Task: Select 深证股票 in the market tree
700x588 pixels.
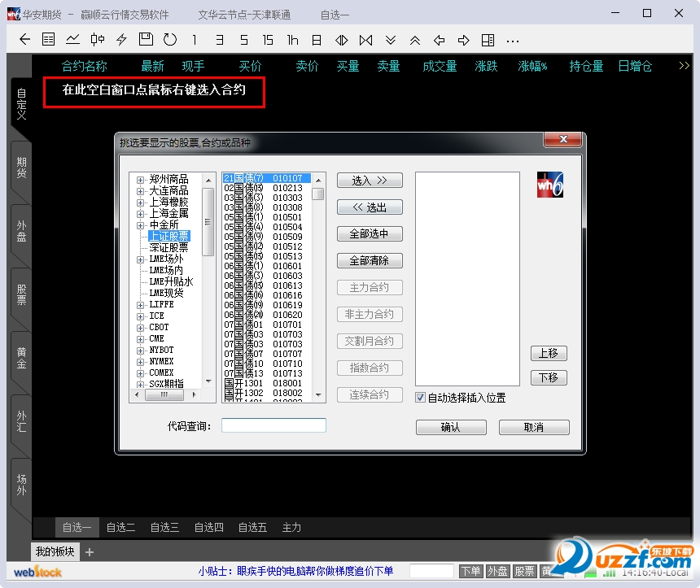Action: click(x=168, y=247)
